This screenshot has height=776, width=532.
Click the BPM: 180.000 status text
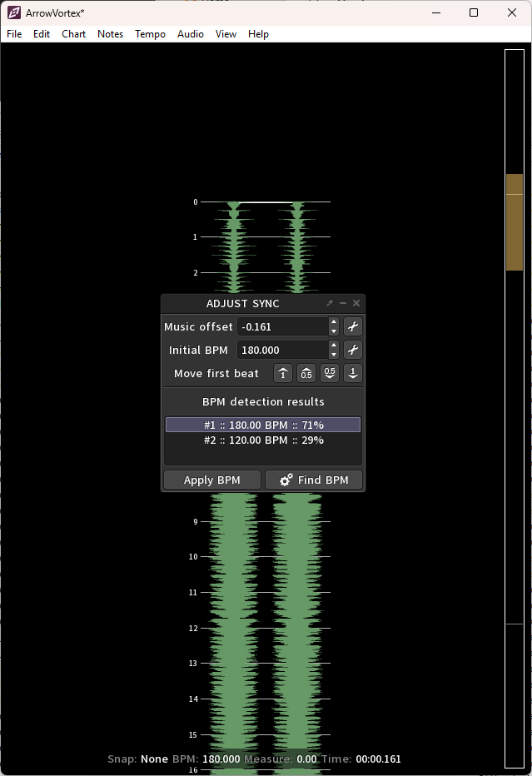pos(206,759)
